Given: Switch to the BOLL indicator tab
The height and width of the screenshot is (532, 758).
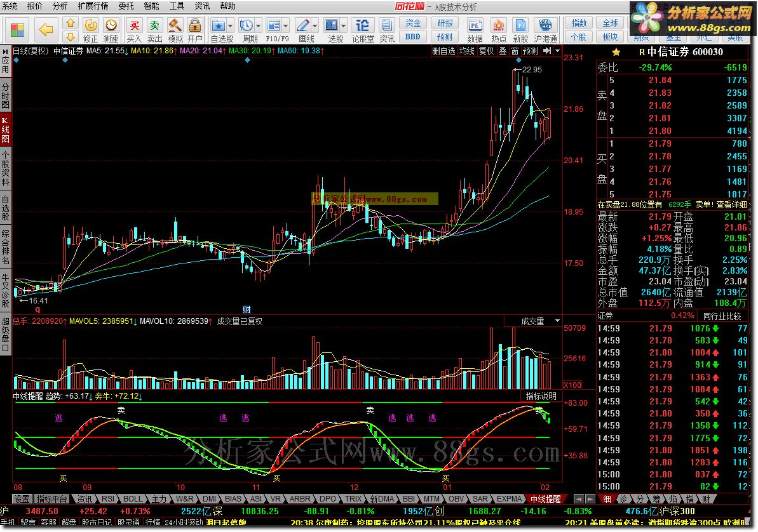Looking at the screenshot, I should coord(132,498).
